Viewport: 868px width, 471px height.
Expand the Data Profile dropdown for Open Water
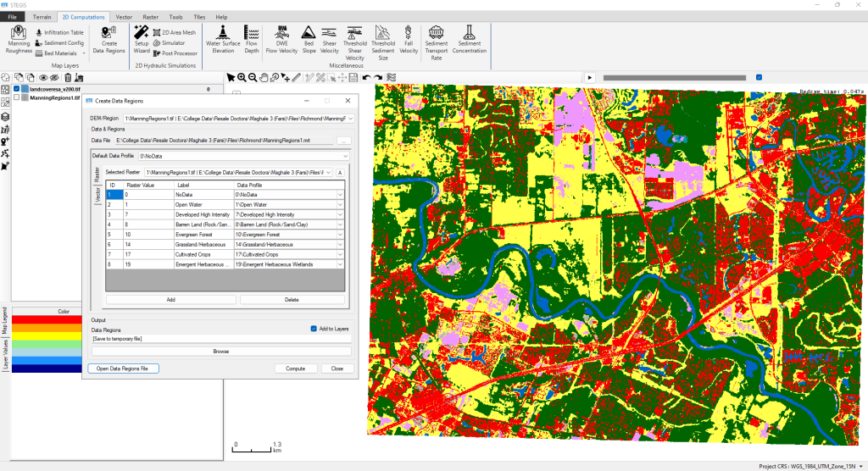point(340,205)
